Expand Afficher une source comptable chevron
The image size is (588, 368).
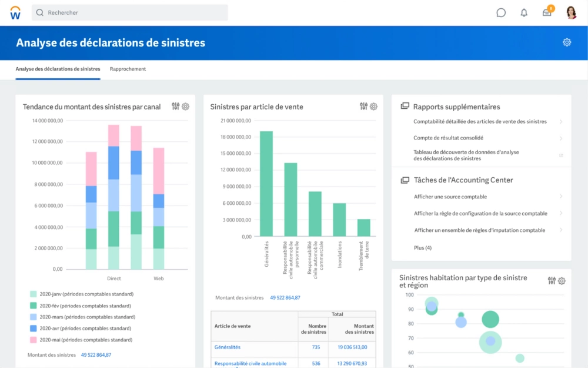point(561,197)
